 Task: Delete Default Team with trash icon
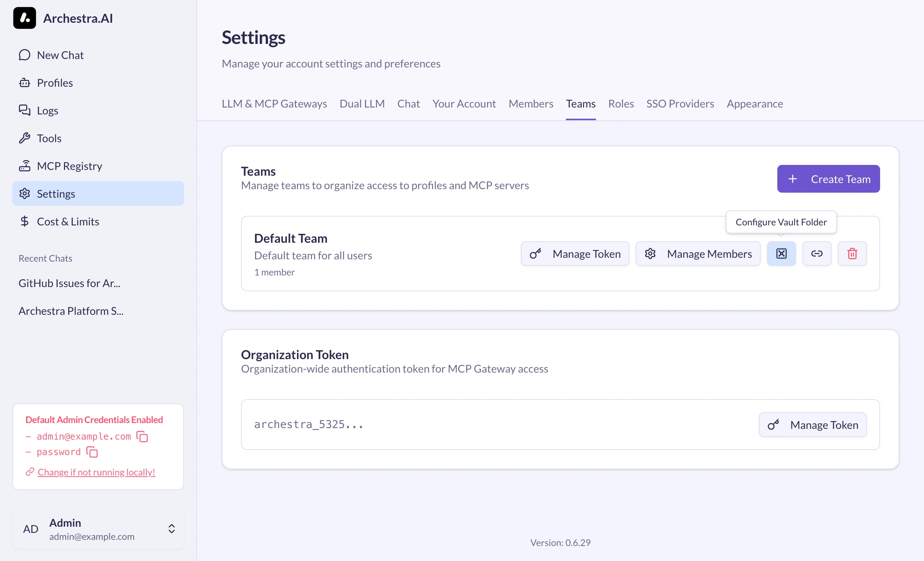852,254
